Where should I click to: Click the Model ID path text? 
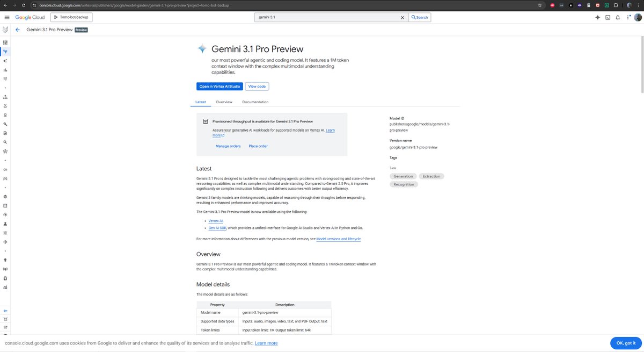[420, 127]
